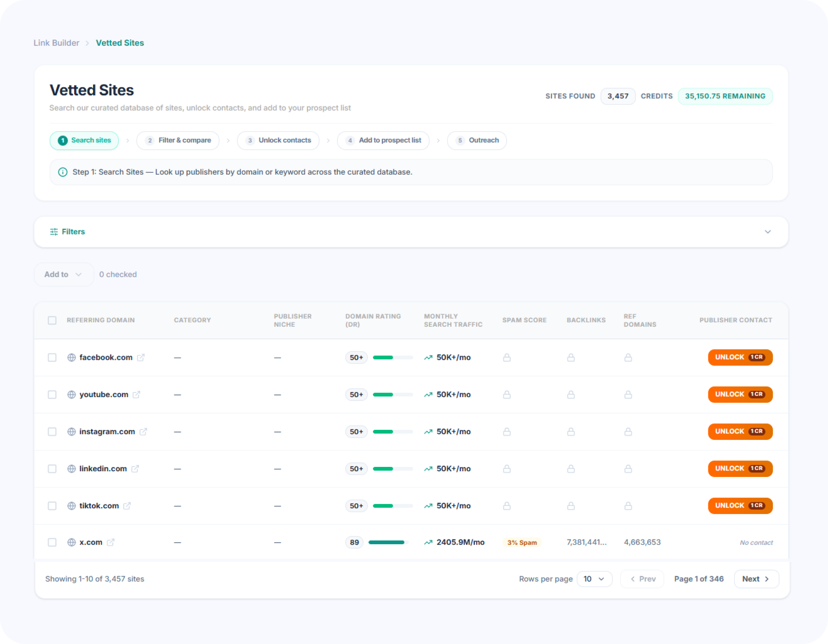Check the youtube.com row checkbox
The image size is (828, 644).
[52, 394]
